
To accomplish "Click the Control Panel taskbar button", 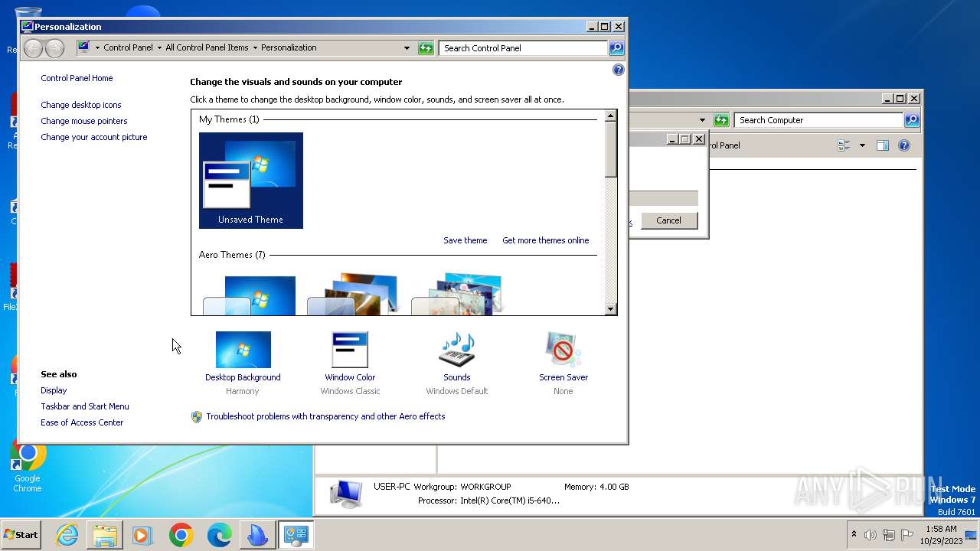I will pyautogui.click(x=296, y=535).
